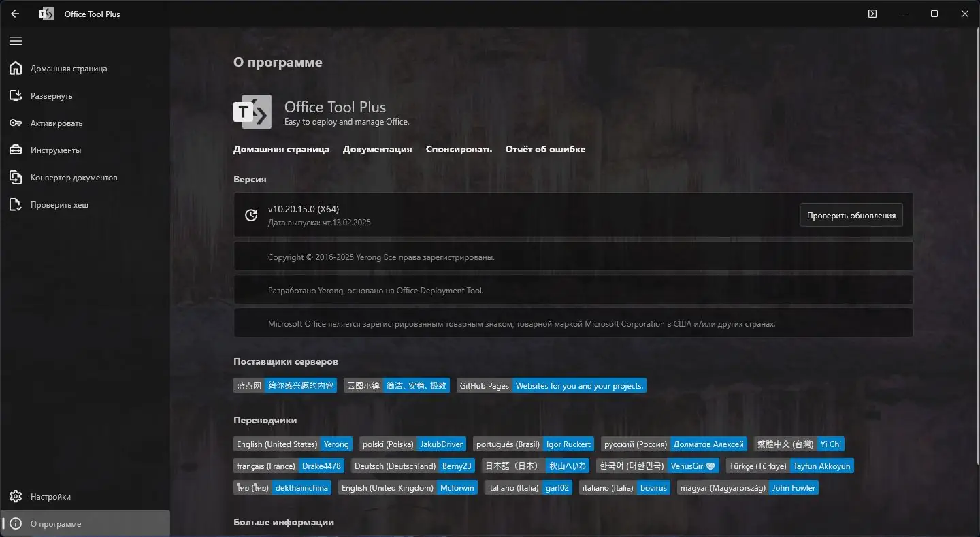Click the Отчёт об ошибке link

pos(544,149)
